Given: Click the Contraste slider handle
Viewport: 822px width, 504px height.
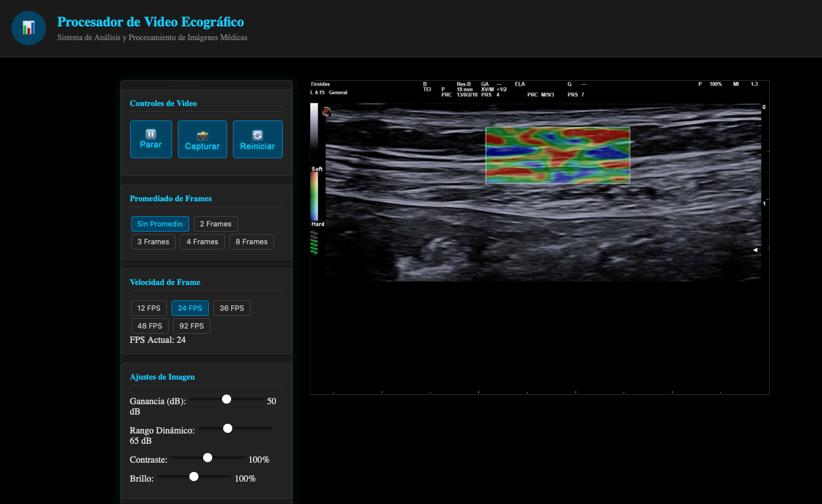Looking at the screenshot, I should click(x=208, y=458).
